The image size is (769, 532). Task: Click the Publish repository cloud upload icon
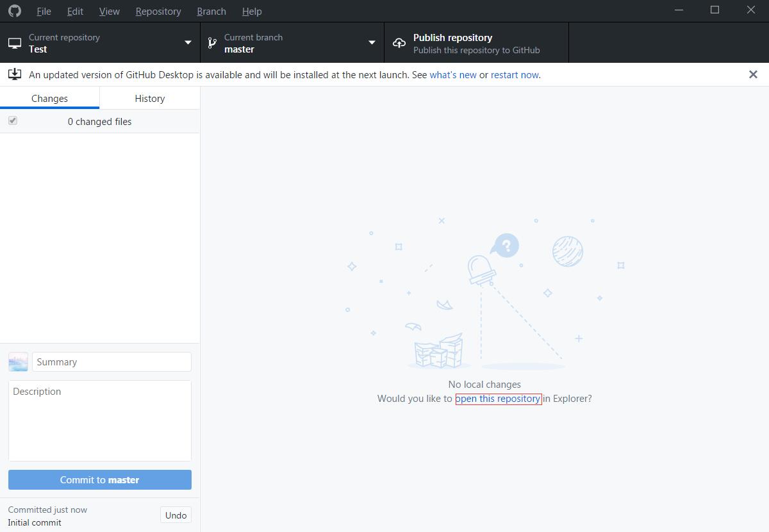click(399, 43)
